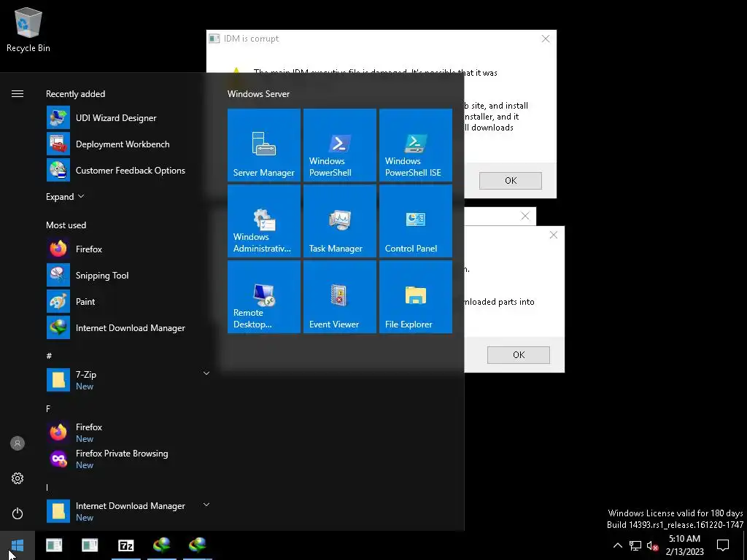Click the Start button
The height and width of the screenshot is (560, 747).
pos(18,545)
